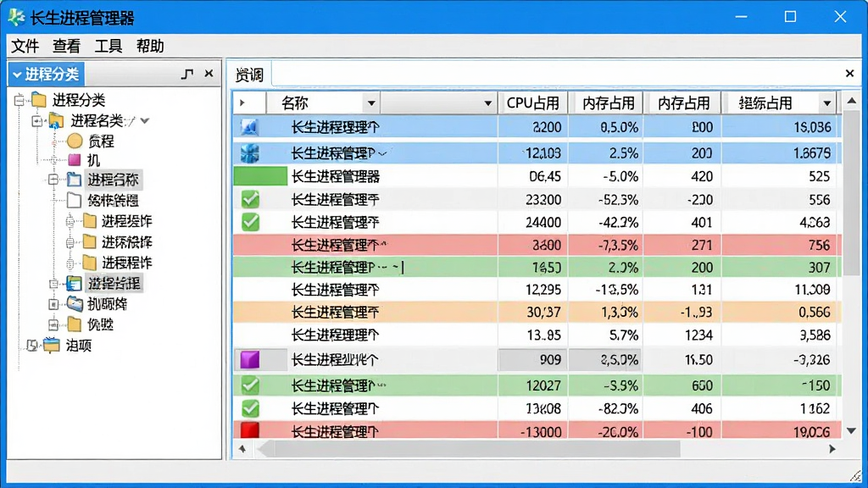Click the yellow folder icon below 进程操作
868x488 pixels.
pyautogui.click(x=89, y=241)
